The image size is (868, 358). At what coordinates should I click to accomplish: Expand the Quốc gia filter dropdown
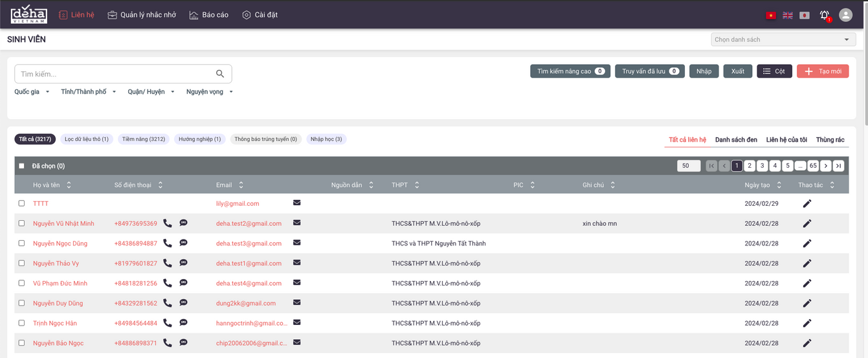pyautogui.click(x=32, y=92)
